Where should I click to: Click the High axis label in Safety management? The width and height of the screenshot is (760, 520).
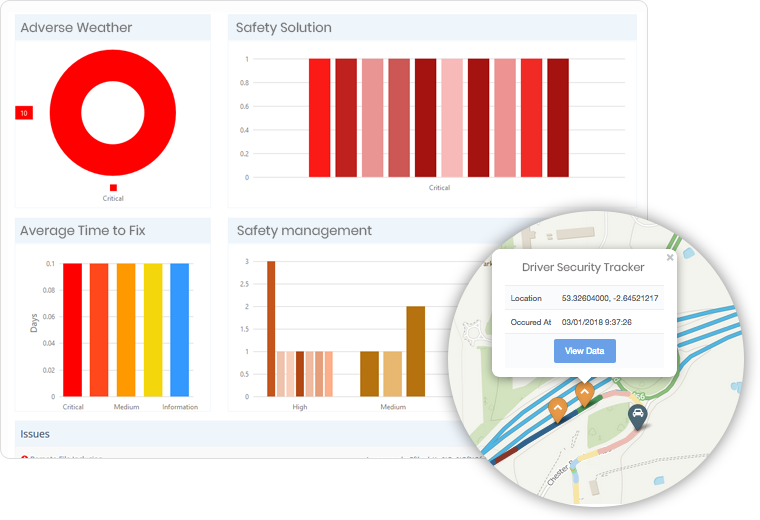(x=300, y=407)
